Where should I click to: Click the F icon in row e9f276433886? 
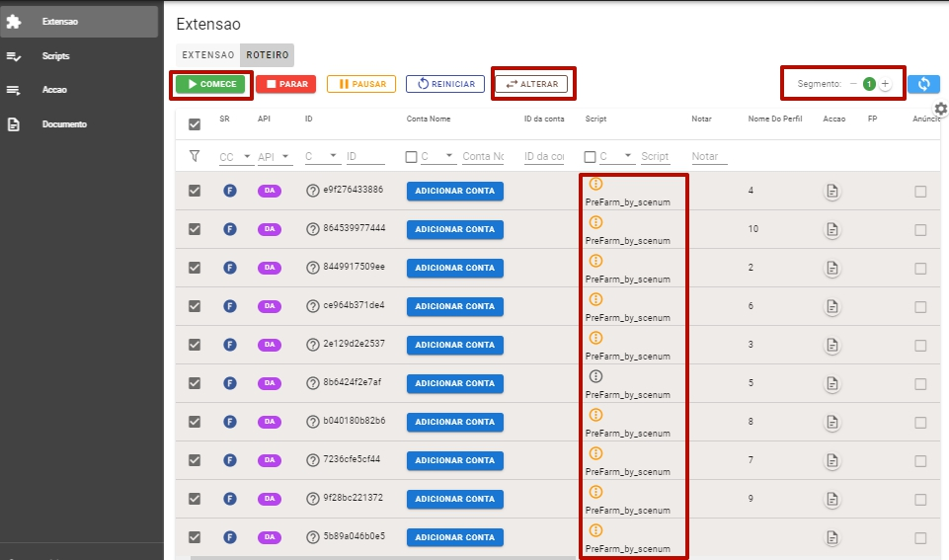coord(230,191)
